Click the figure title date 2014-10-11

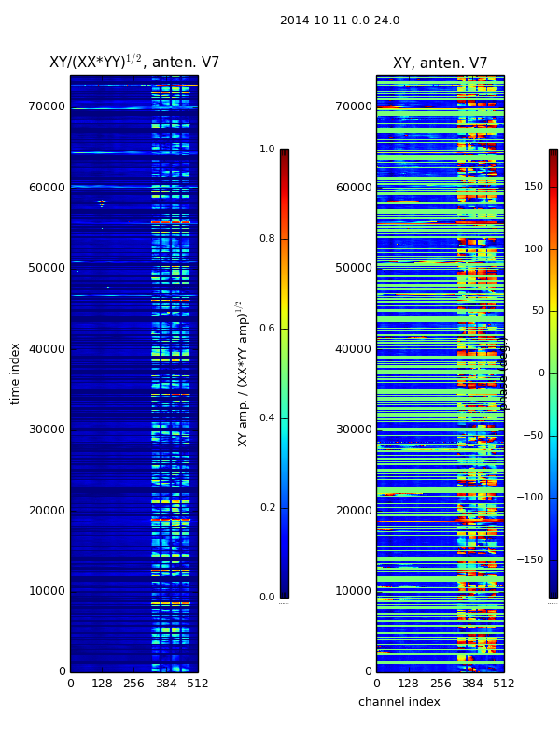pos(339,21)
